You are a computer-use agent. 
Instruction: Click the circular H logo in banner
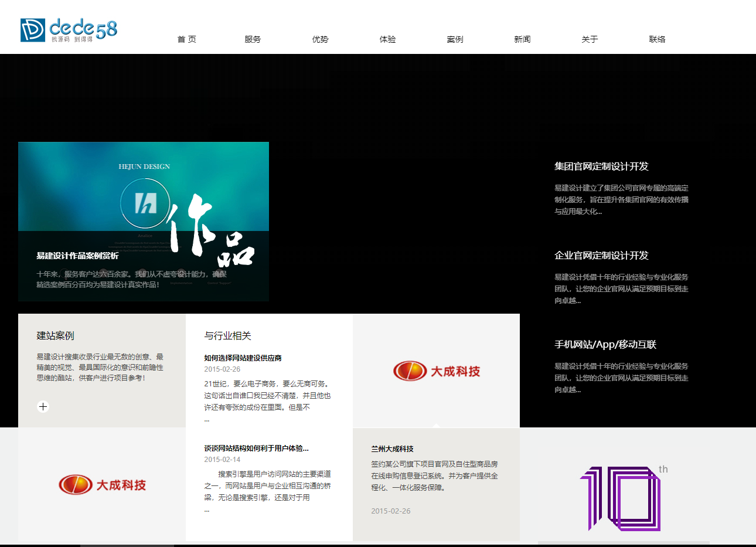145,203
